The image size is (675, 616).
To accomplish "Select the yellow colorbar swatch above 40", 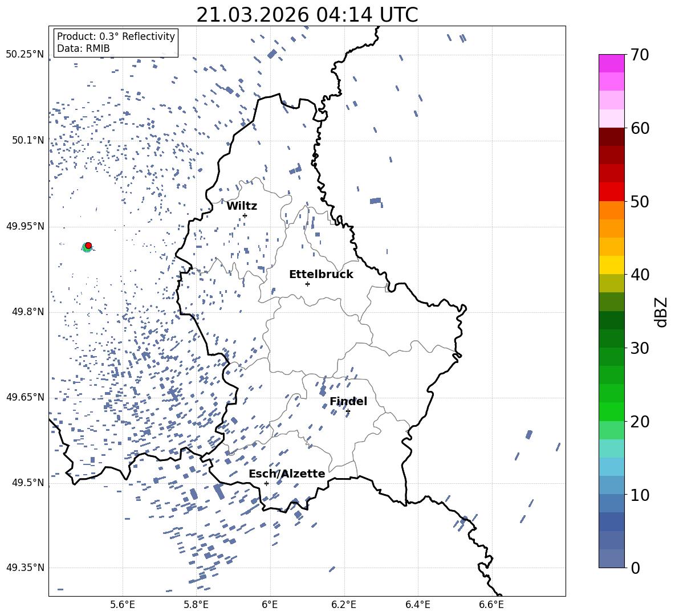I will (x=611, y=265).
